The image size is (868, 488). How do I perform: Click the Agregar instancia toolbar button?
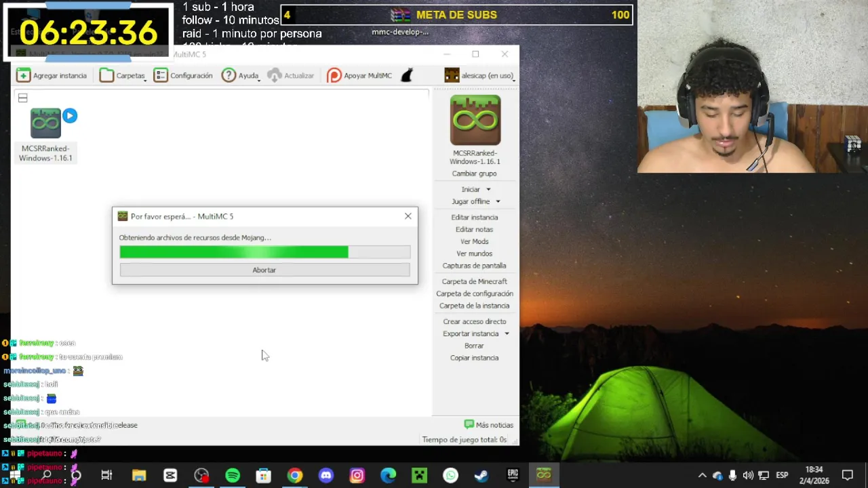click(52, 75)
